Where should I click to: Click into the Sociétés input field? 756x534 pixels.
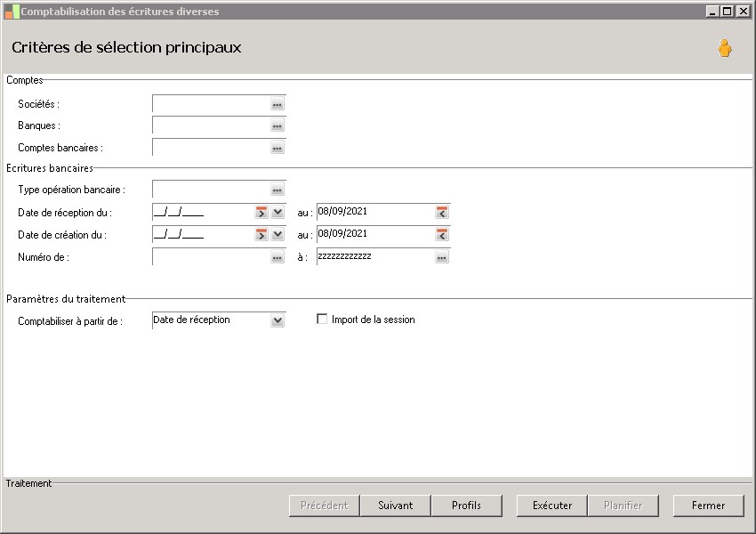pyautogui.click(x=211, y=104)
